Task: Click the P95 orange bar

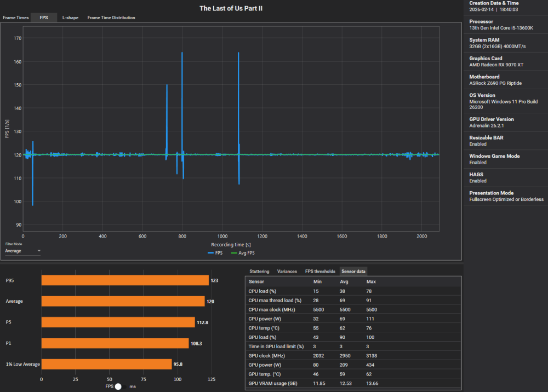Action: [x=125, y=280]
